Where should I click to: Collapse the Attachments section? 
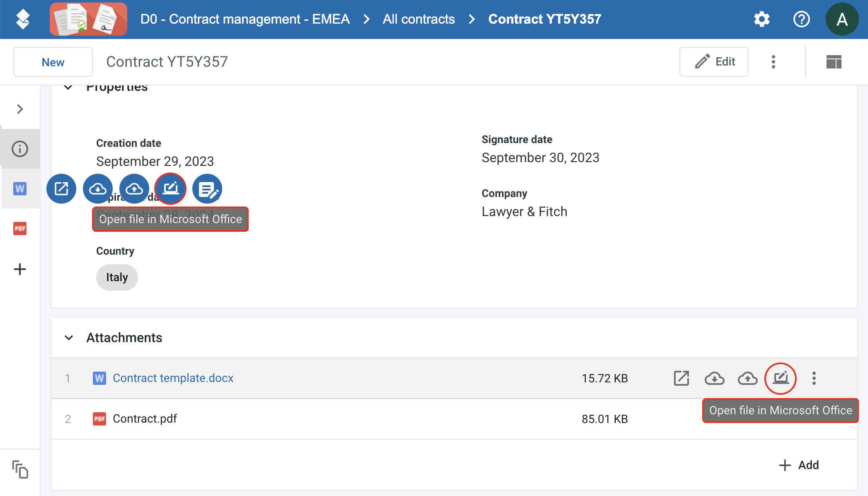click(x=69, y=338)
